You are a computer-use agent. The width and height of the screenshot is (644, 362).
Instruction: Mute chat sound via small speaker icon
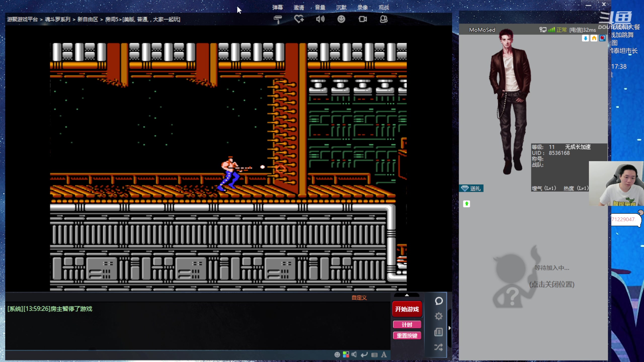[x=354, y=354]
